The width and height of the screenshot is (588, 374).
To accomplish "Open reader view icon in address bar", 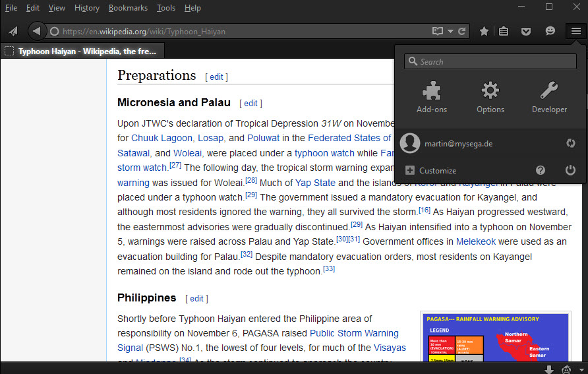I will coord(437,31).
